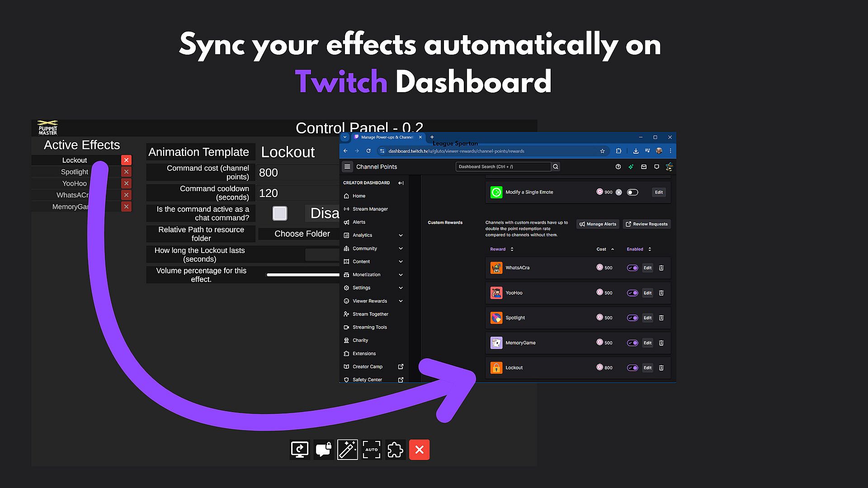
Task: Click the AUTO frame icon
Action: [x=372, y=450]
